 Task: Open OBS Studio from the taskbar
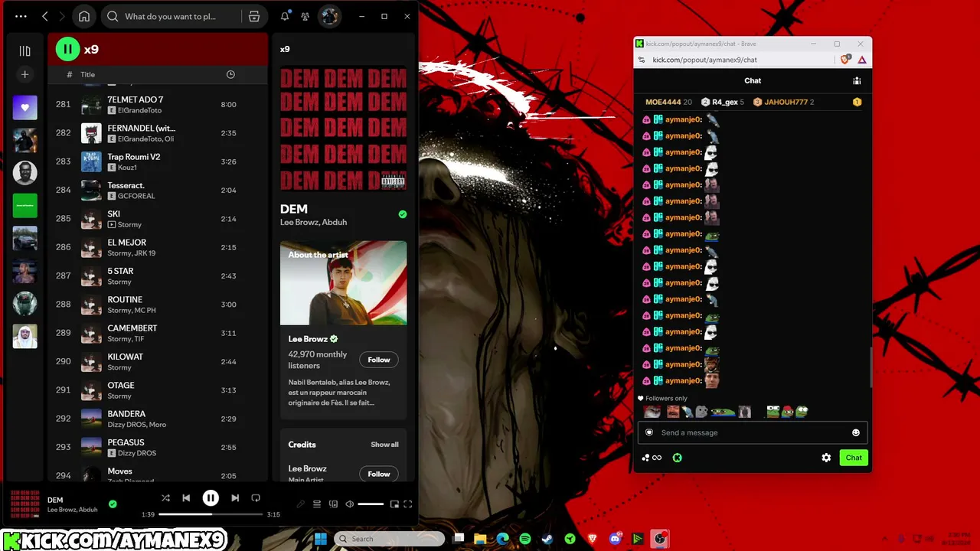click(x=660, y=539)
